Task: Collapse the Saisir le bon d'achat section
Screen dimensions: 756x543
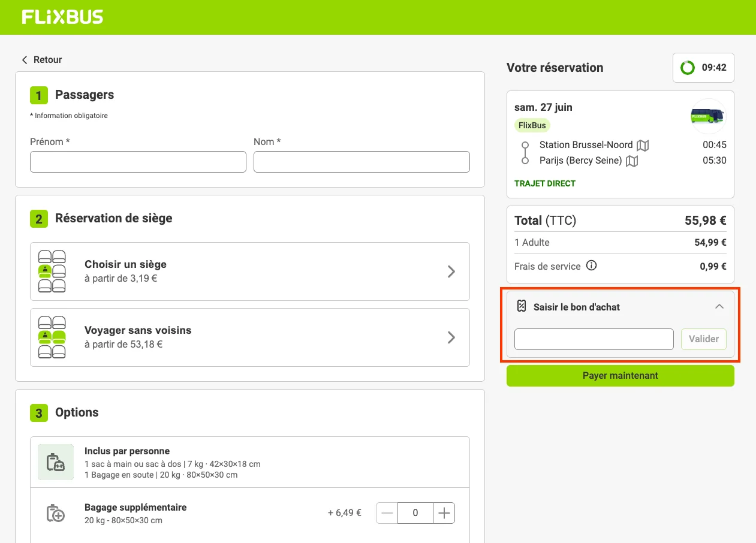Action: coord(719,306)
